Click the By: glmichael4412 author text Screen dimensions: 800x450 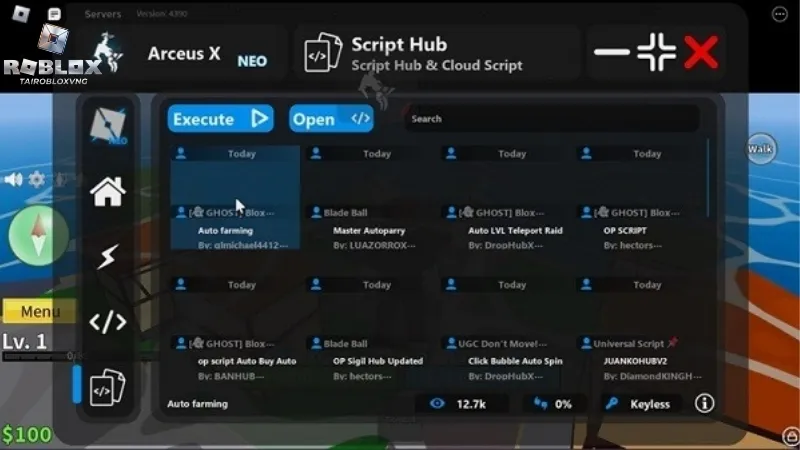coord(243,245)
